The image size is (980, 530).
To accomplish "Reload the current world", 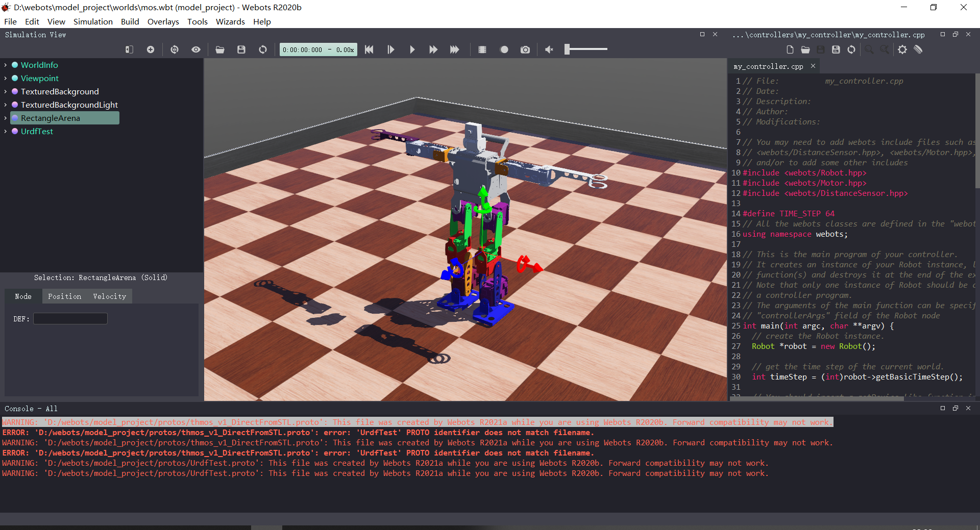I will coord(262,49).
